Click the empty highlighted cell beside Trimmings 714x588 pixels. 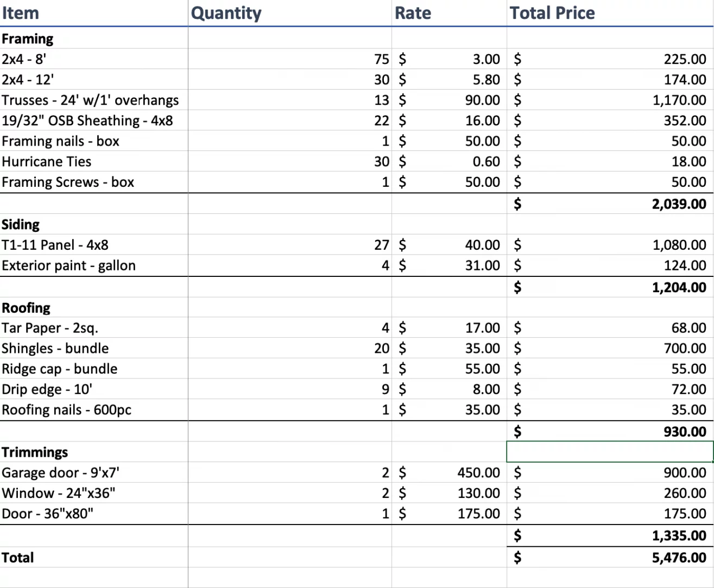610,452
